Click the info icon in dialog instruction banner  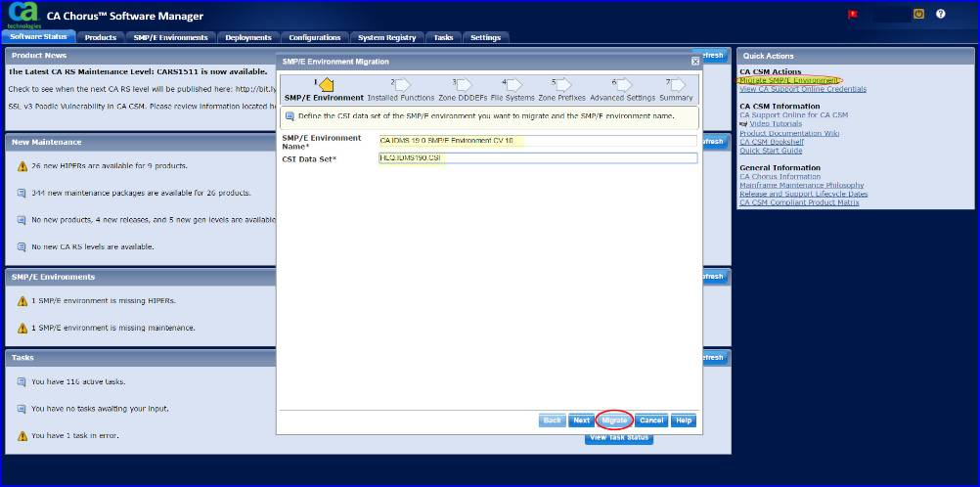pos(290,116)
